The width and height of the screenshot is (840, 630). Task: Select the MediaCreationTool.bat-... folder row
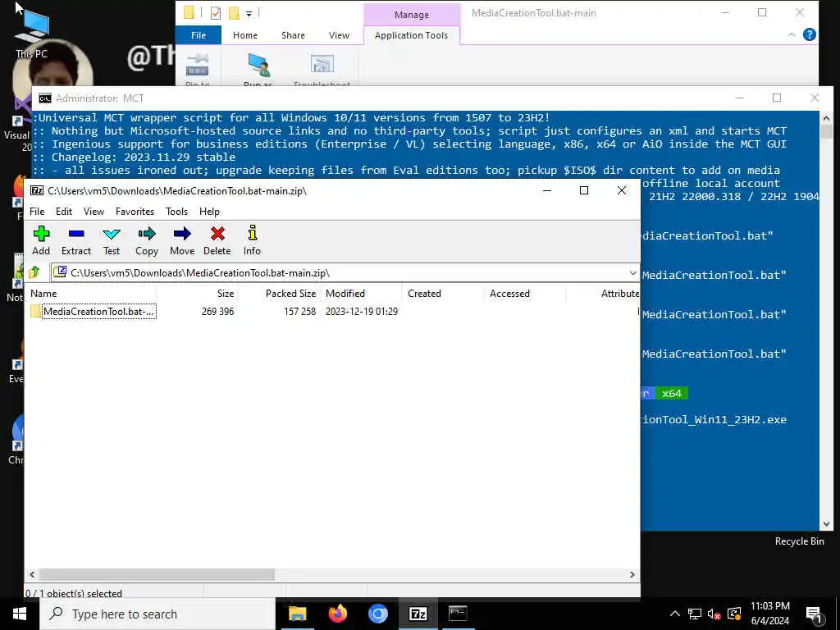(94, 311)
